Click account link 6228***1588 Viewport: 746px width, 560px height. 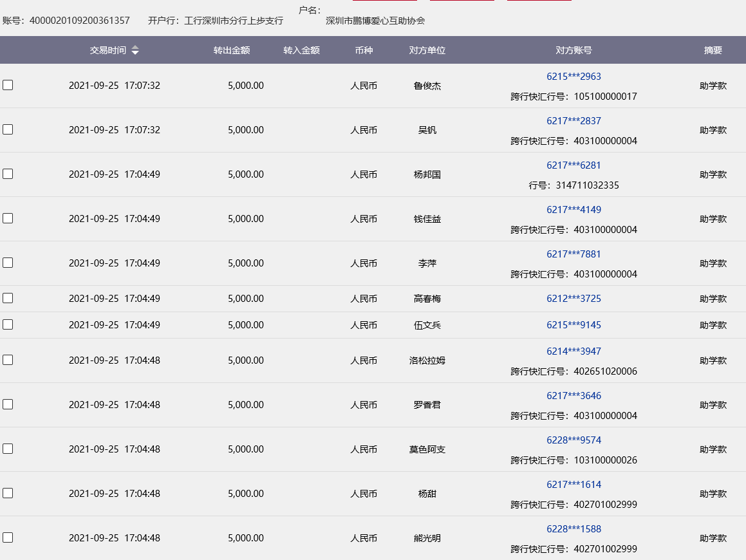[573, 529]
